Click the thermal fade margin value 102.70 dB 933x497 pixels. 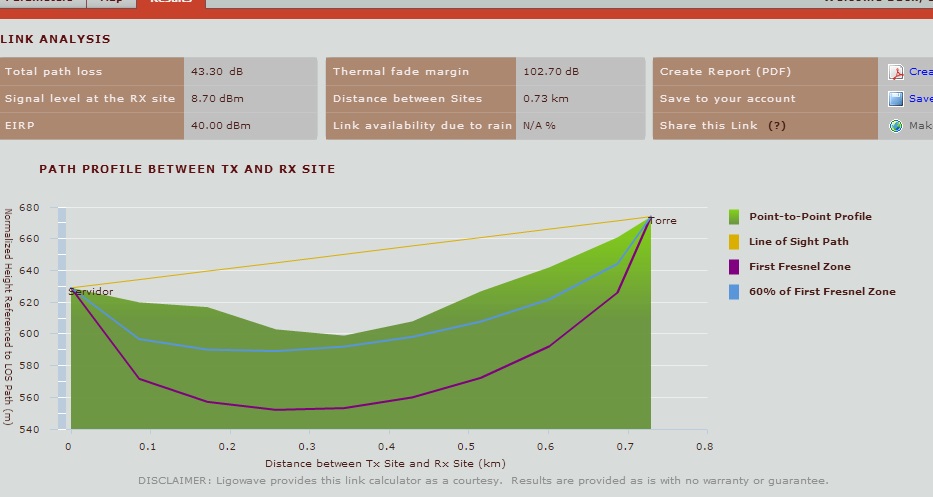click(x=550, y=71)
